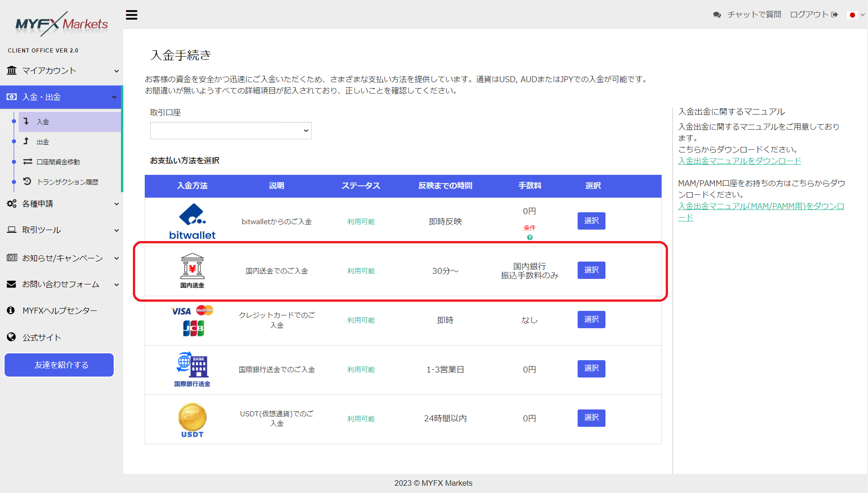Click the 1-3営業日 time cell
Viewport: 868px width, 493px height.
pyautogui.click(x=445, y=370)
